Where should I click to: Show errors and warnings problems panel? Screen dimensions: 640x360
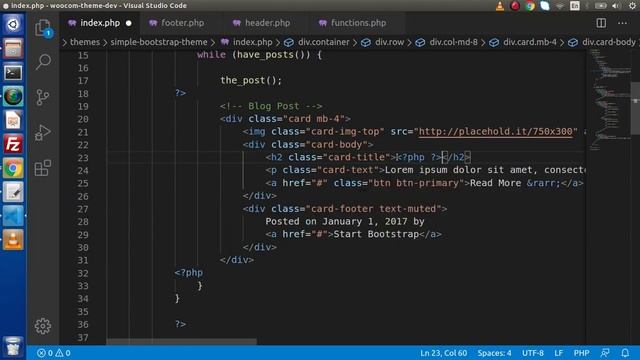[53, 353]
